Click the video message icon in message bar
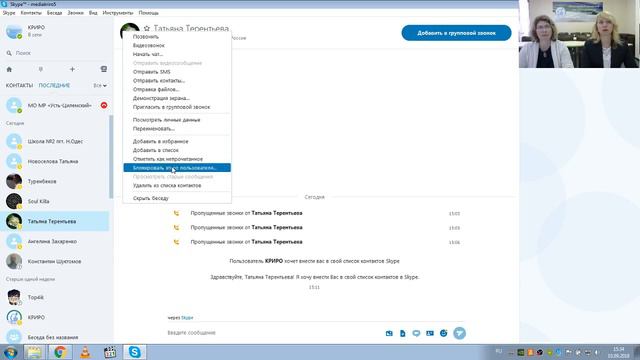This screenshot has width=640, height=360. [x=416, y=333]
